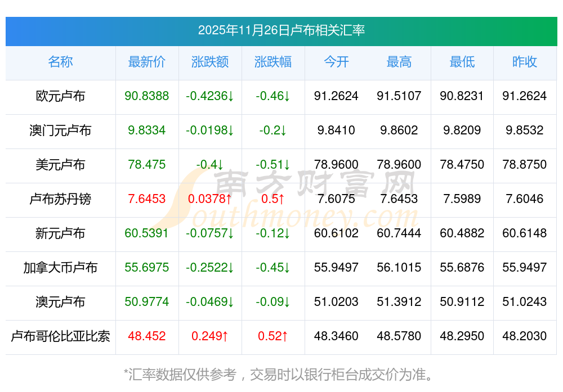
Task: Click the 欧元卢布 row name
Action: pos(60,96)
